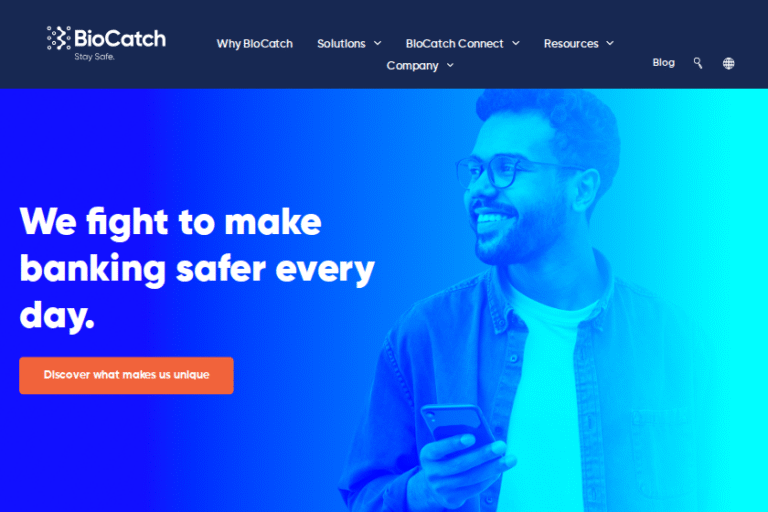Image resolution: width=768 pixels, height=512 pixels.
Task: Open the Why BioCatch page
Action: point(255,44)
